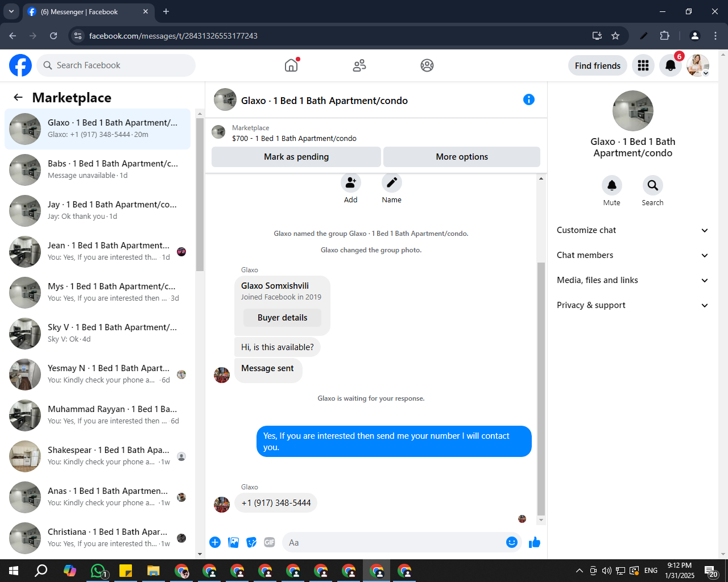Focus the Search Facebook field
The image size is (728, 582).
pos(116,65)
